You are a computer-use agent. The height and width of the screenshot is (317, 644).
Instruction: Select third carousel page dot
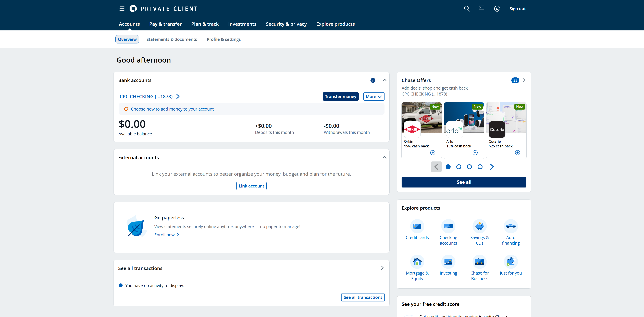[469, 167]
